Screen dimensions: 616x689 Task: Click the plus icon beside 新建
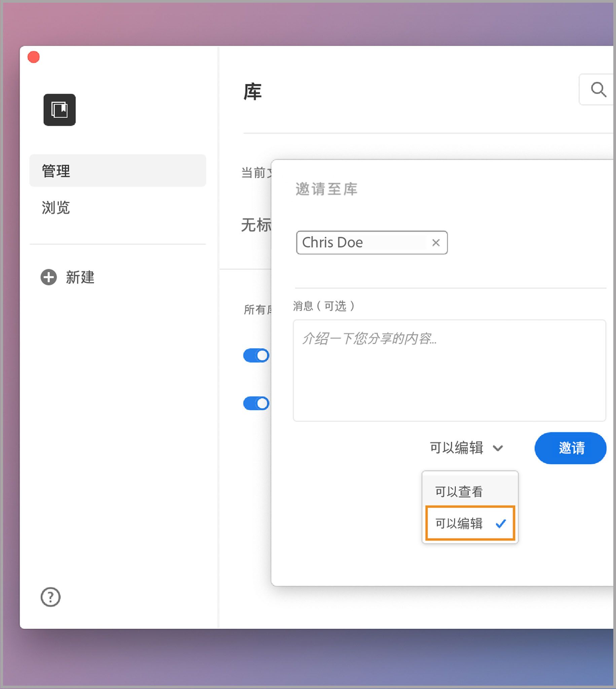tap(48, 278)
